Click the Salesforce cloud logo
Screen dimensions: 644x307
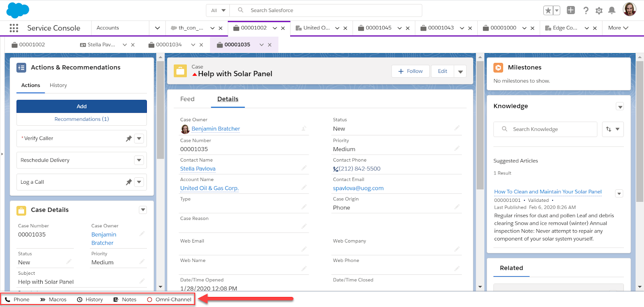tap(18, 10)
